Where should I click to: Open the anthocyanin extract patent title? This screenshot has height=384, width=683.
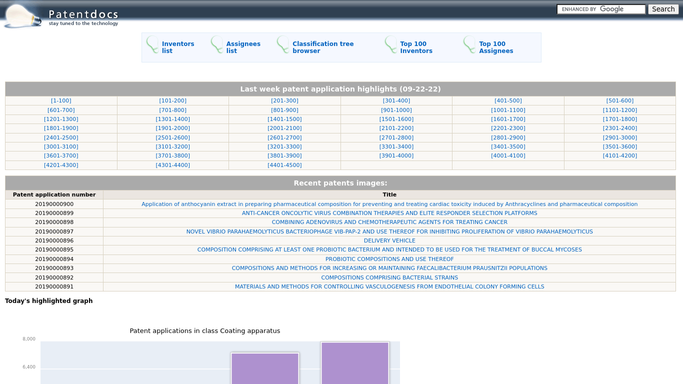pyautogui.click(x=389, y=204)
